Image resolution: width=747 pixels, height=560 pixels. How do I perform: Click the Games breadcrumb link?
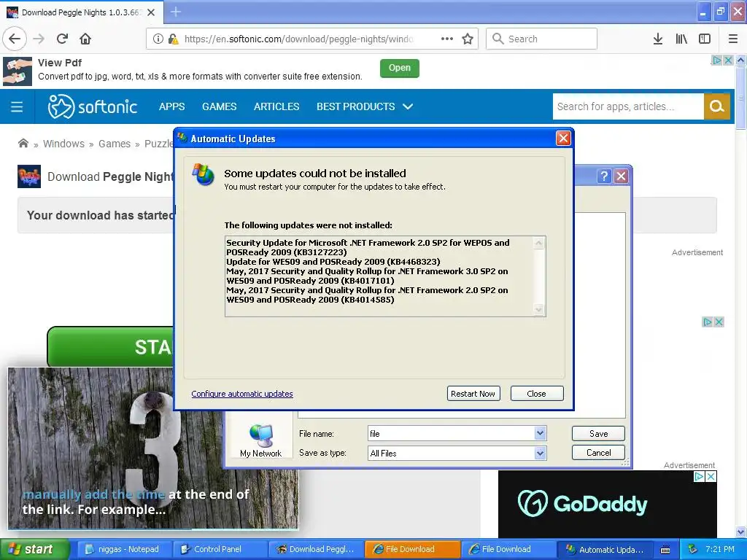pos(115,144)
